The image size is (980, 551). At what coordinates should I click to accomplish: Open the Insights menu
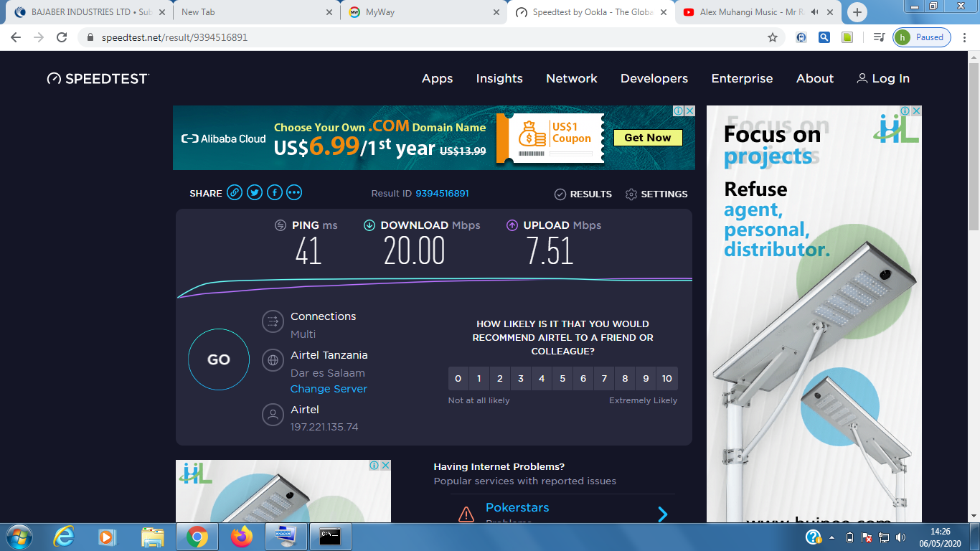499,79
